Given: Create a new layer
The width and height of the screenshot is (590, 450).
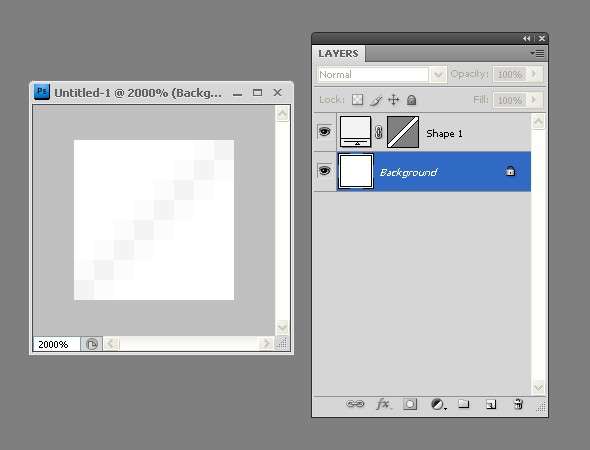Looking at the screenshot, I should [x=491, y=404].
